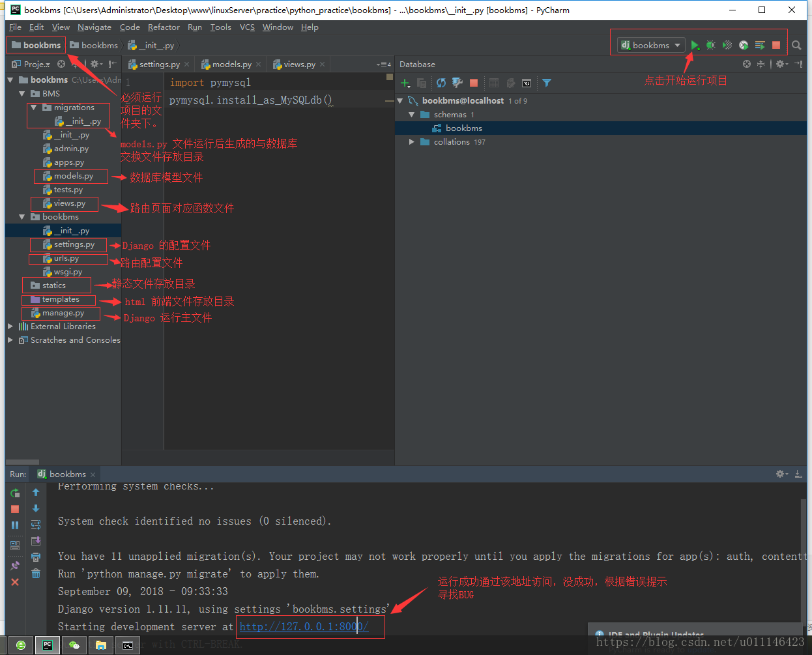Refresh the database with synchronize icon
Viewport: 812px width, 655px height.
coord(441,83)
